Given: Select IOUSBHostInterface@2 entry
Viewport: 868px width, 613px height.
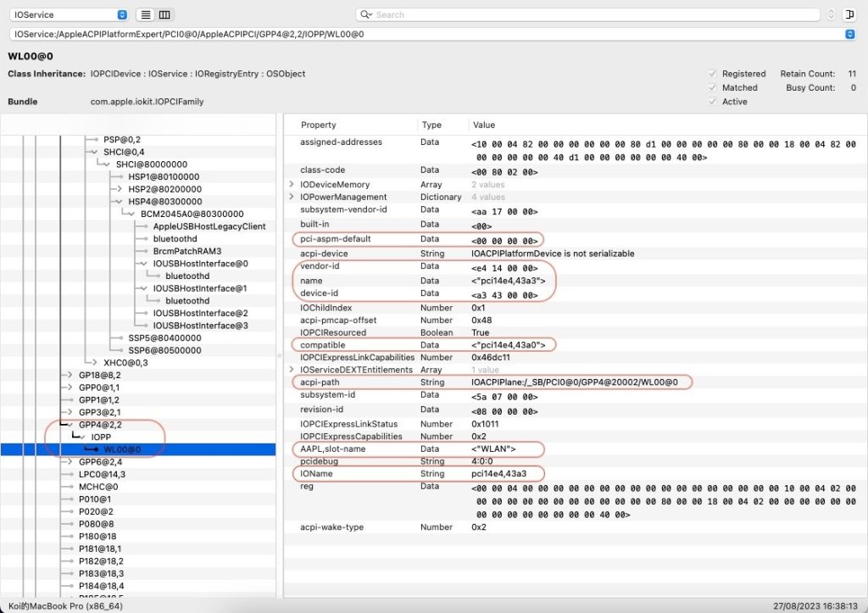Looking at the screenshot, I should tap(200, 313).
